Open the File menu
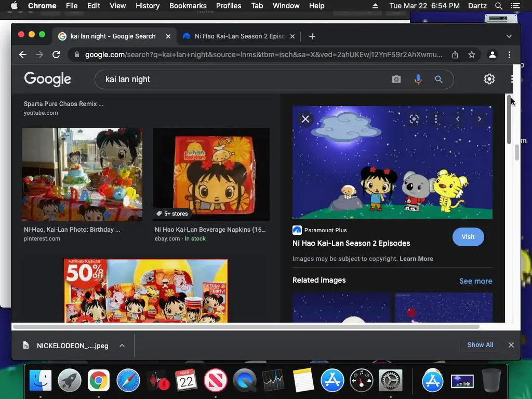 pos(72,6)
